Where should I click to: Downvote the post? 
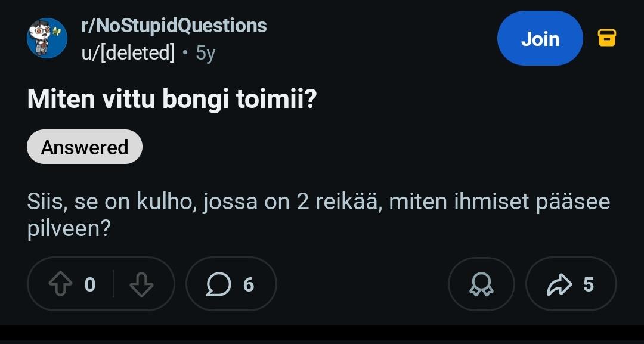pos(141,284)
